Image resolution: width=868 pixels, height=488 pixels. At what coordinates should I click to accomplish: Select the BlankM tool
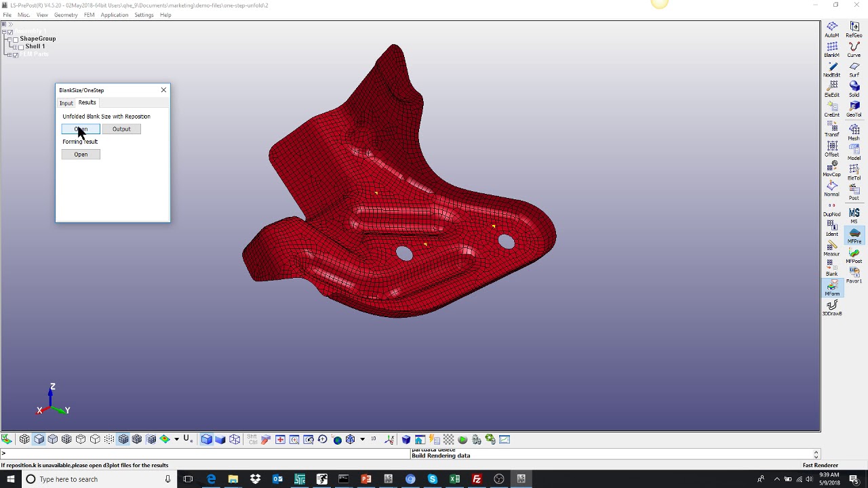[x=832, y=49]
